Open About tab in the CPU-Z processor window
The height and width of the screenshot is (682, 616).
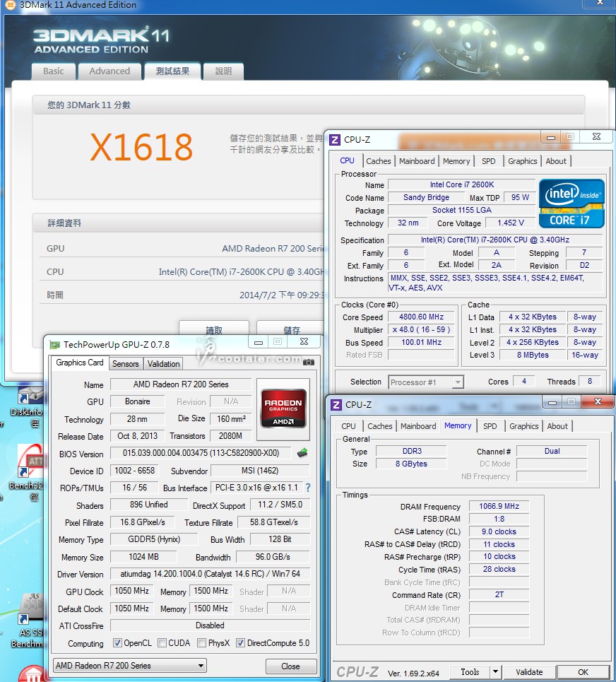click(556, 161)
